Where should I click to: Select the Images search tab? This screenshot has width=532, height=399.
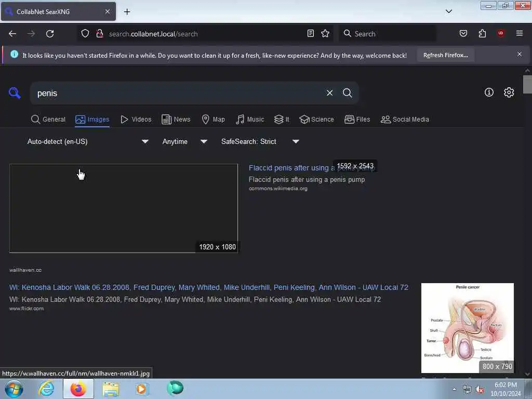coord(92,119)
